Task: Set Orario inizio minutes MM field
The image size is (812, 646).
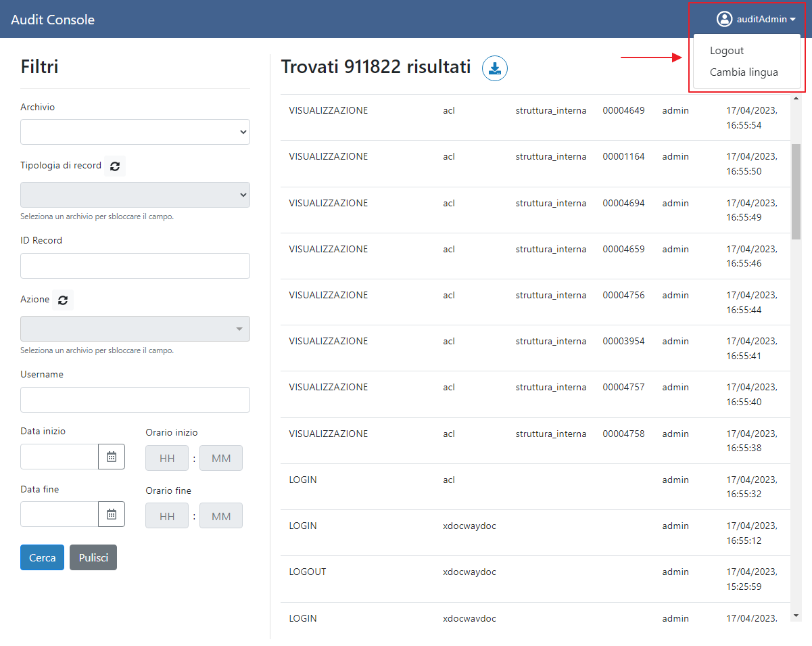Action: coord(221,458)
